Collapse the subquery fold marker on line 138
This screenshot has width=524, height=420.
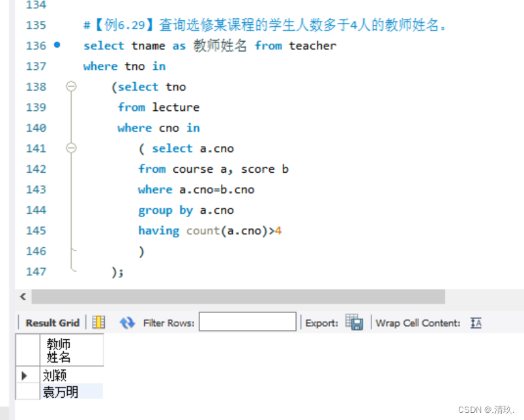click(x=71, y=86)
